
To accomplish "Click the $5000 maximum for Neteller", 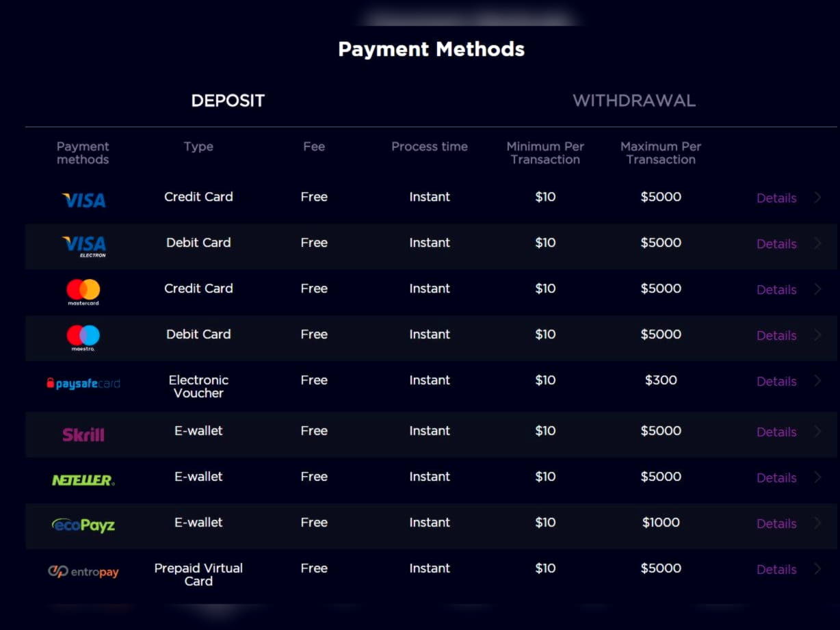I will [x=661, y=477].
